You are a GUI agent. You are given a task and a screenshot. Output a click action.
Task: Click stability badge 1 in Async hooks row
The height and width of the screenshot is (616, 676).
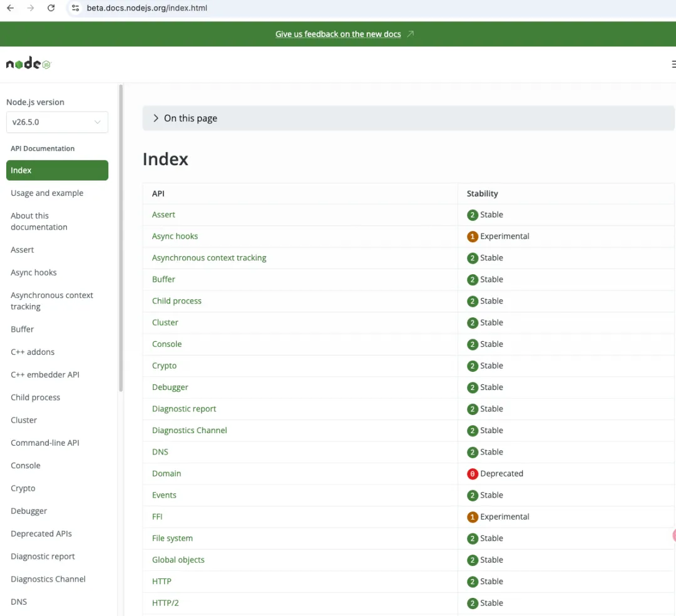pos(473,236)
